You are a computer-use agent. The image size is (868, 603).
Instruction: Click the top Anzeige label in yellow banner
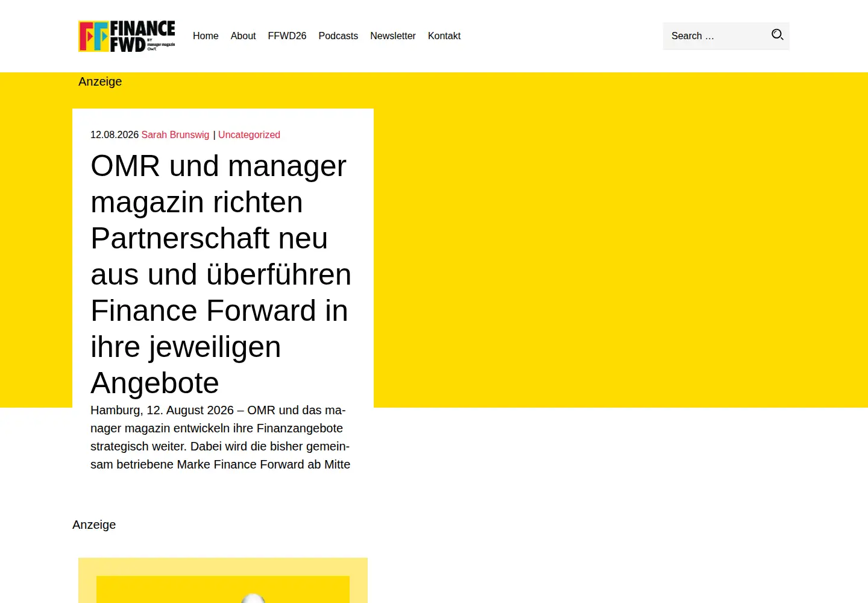[x=100, y=82]
